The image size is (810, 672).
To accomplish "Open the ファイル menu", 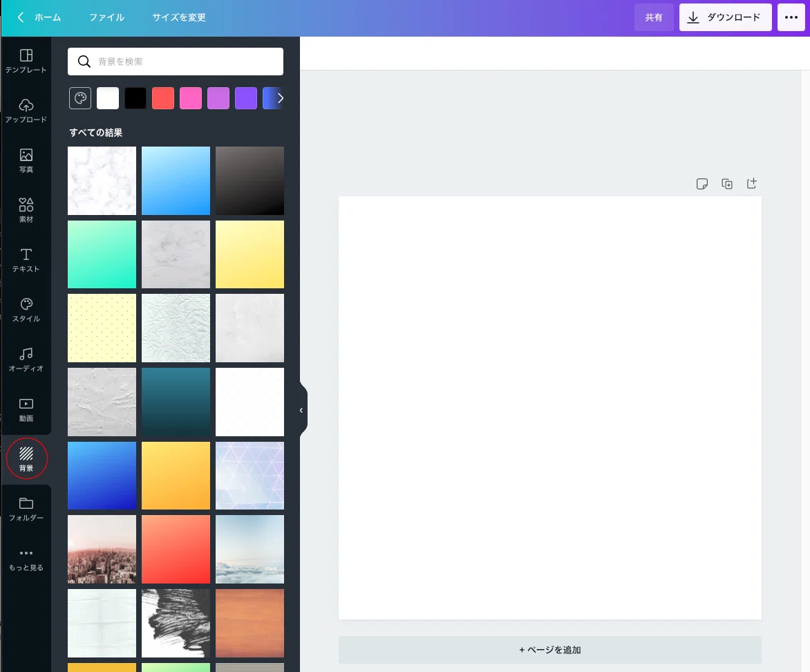I will 106,17.
